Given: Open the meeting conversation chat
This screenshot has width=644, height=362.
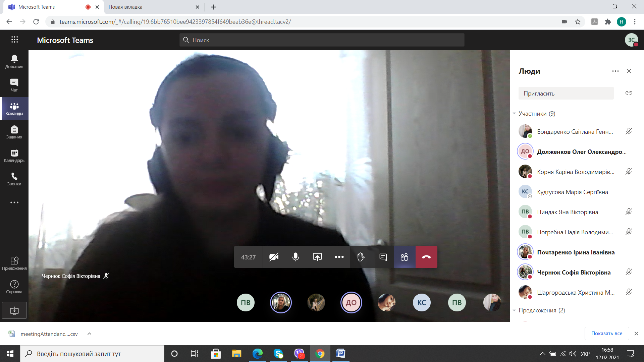Looking at the screenshot, I should [383, 257].
